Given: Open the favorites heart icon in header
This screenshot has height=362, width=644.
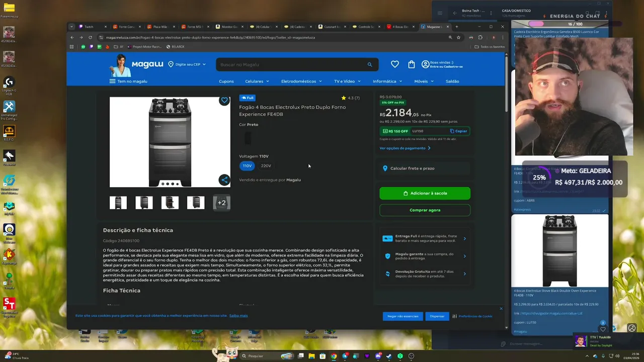Looking at the screenshot, I should (395, 64).
